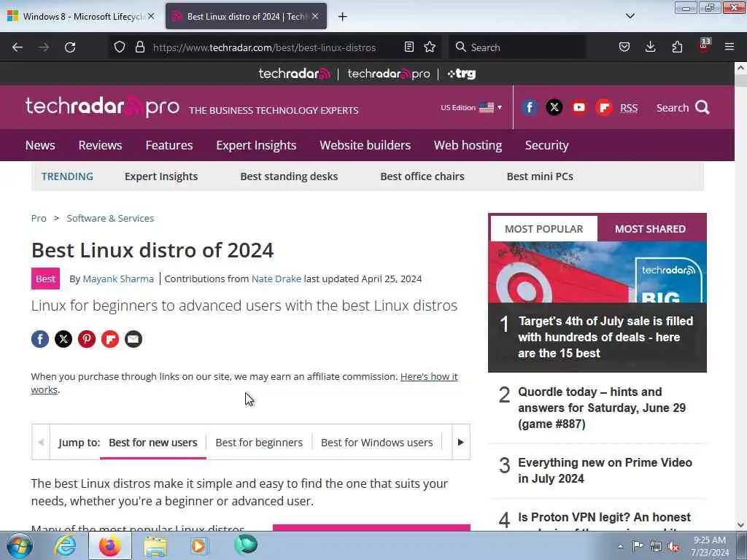Click the padlock site security icon
747x560 pixels.
point(139,47)
